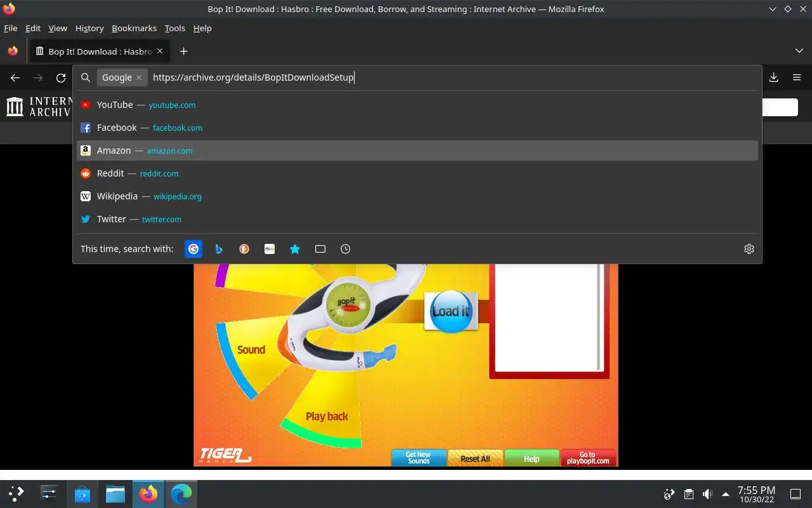Image resolution: width=812 pixels, height=508 pixels.
Task: Click show desktop button in taskbar
Action: pyautogui.click(x=796, y=494)
